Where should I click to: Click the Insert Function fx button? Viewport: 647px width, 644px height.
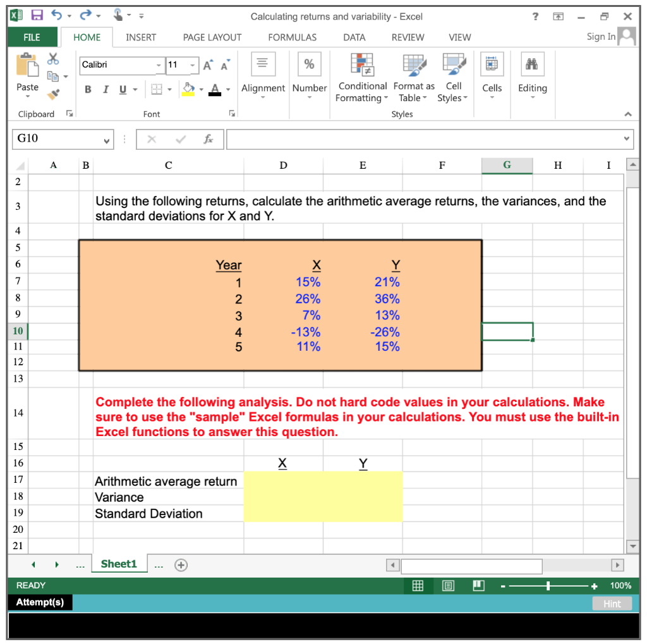click(x=209, y=139)
